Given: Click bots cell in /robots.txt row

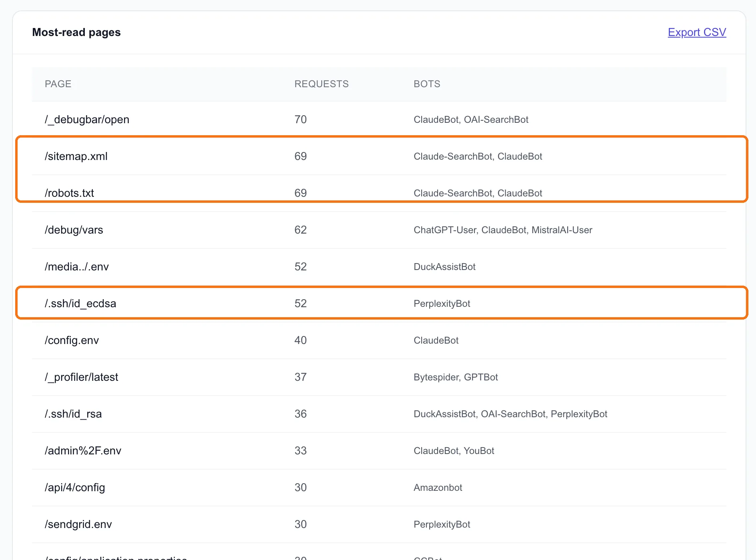Looking at the screenshot, I should point(478,193).
